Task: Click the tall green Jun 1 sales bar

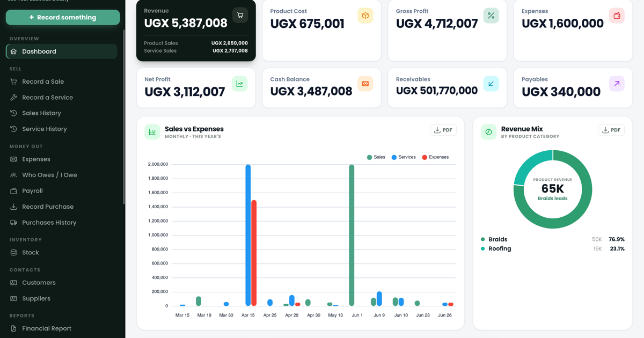Action: [x=352, y=235]
